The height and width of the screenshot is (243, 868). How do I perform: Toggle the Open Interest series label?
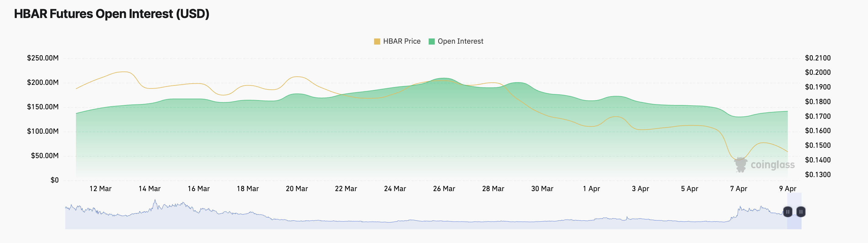click(x=460, y=42)
